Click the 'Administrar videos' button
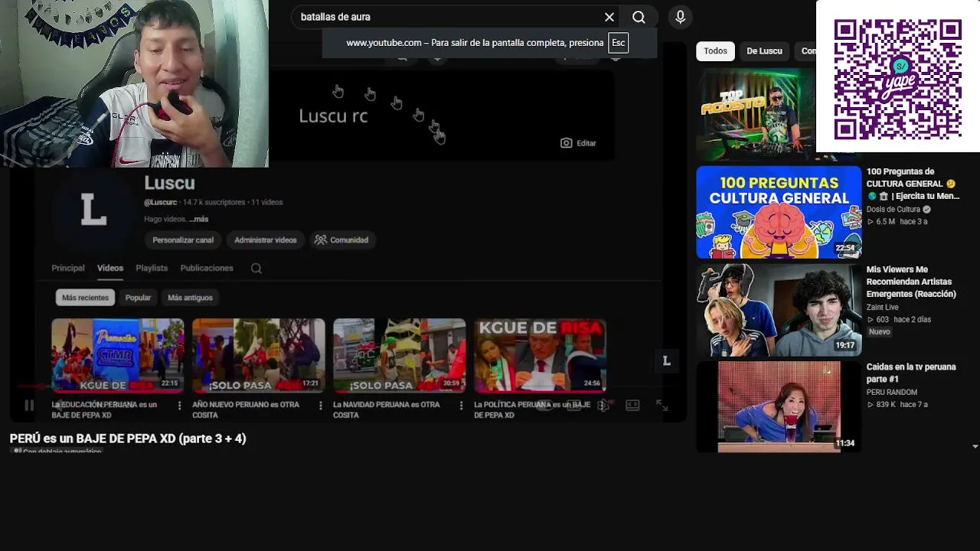This screenshot has width=980, height=551. click(x=265, y=240)
